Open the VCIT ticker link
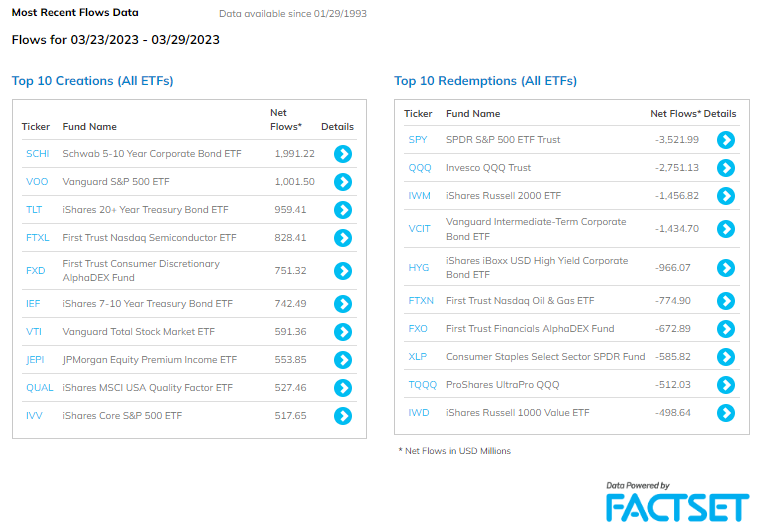The image size is (762, 531). coord(419,229)
